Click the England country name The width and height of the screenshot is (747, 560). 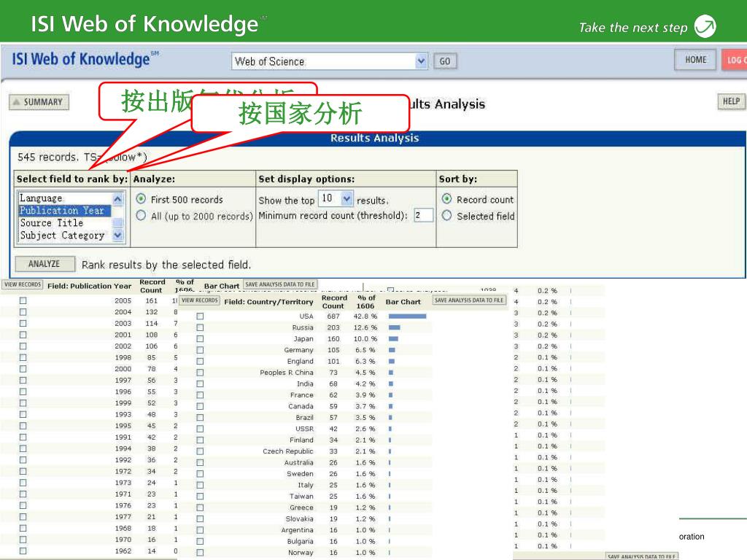pyautogui.click(x=300, y=362)
